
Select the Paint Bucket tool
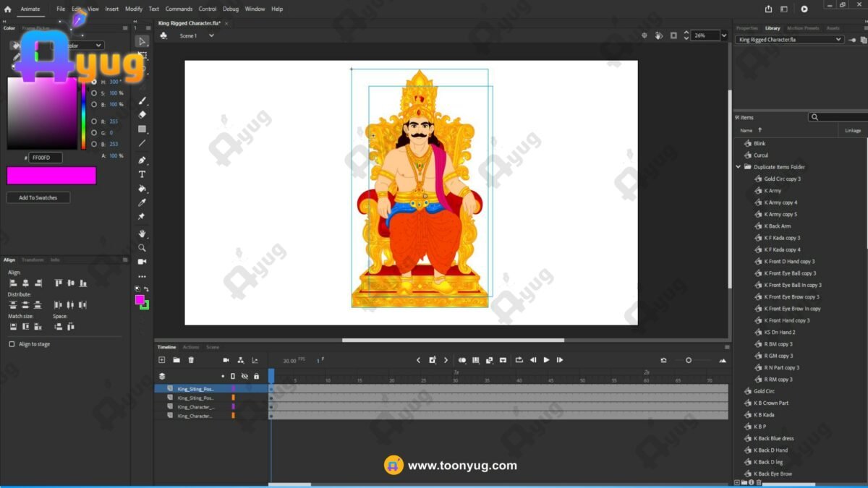coord(142,189)
